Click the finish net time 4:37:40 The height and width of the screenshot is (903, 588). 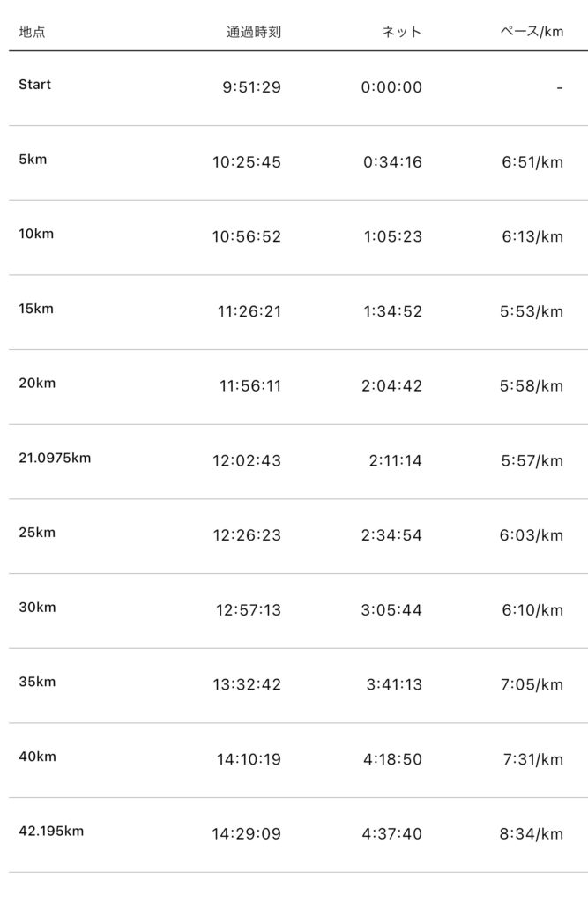click(391, 834)
